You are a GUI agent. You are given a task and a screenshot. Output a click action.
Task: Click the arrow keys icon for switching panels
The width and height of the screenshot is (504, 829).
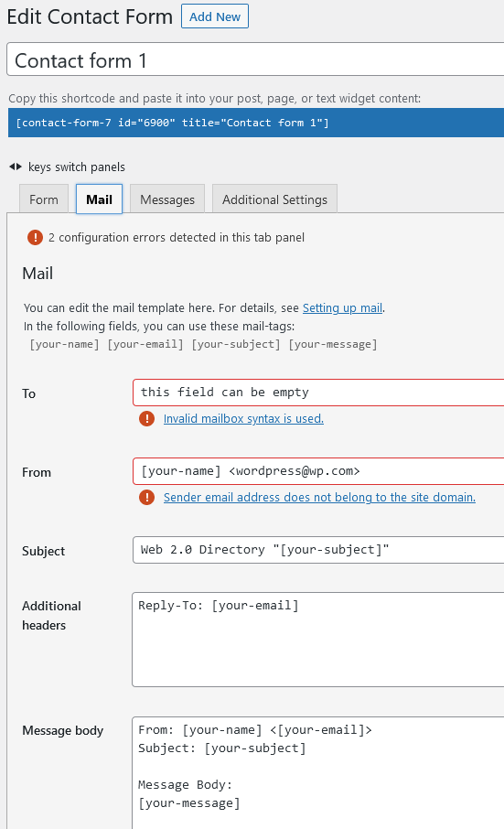click(16, 167)
